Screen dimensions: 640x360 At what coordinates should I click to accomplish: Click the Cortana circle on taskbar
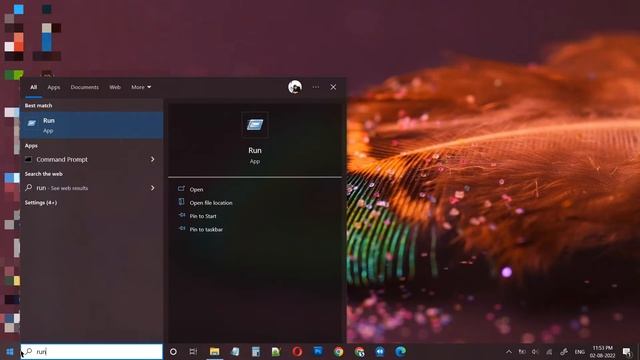coord(173,351)
